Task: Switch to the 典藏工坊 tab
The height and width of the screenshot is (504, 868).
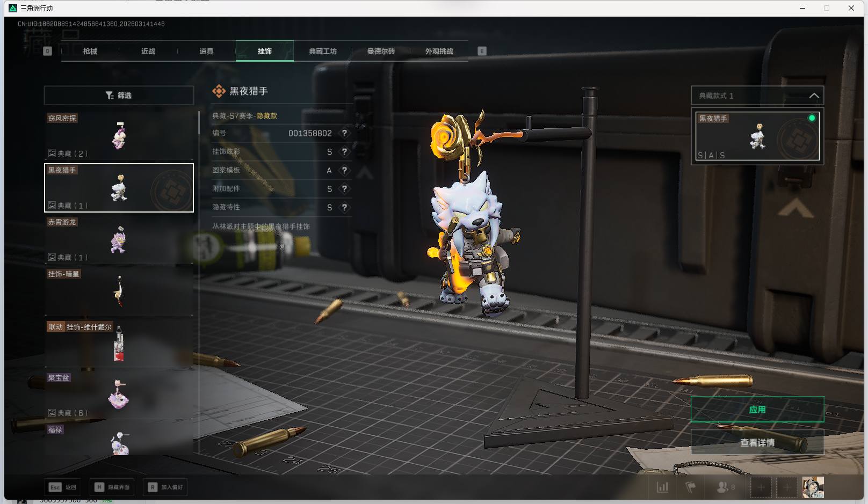Action: coord(322,51)
